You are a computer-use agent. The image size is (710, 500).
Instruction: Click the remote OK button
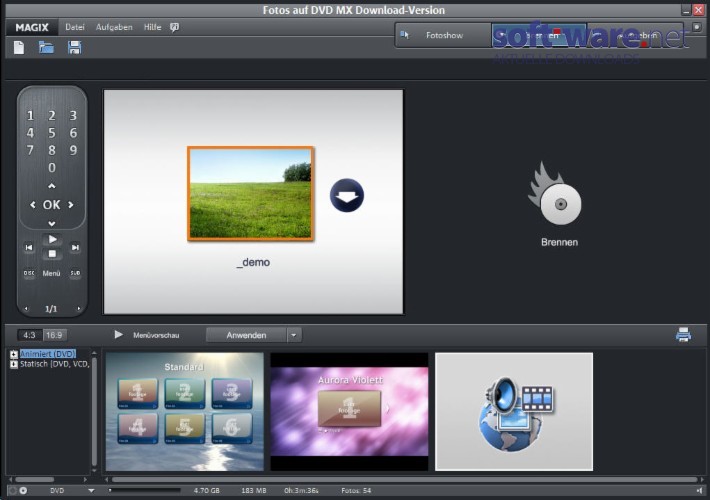[x=52, y=205]
